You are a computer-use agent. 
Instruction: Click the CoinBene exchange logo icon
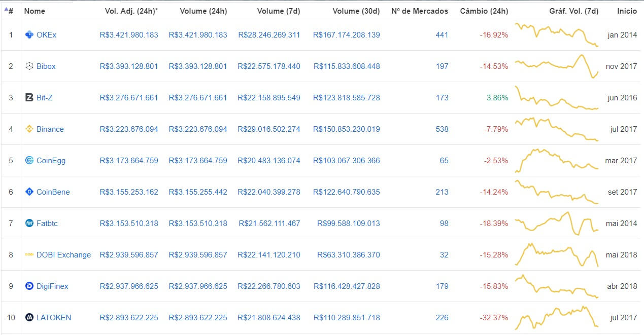click(29, 192)
